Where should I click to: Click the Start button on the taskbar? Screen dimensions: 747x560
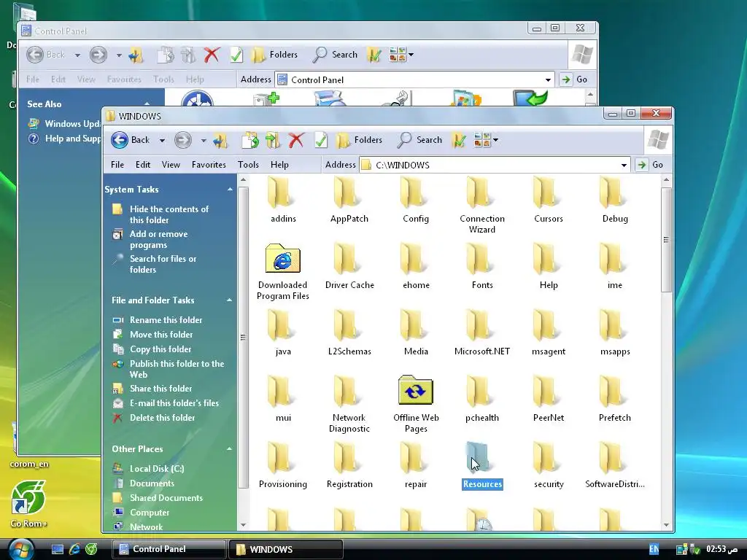point(21,549)
